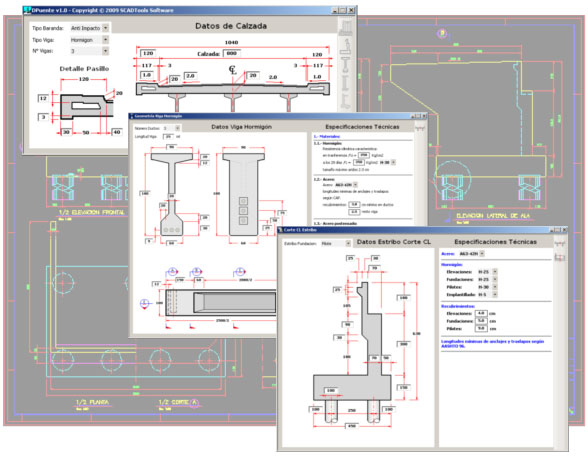
Task: Click the recubrimiento resto viga field
Action: point(354,212)
